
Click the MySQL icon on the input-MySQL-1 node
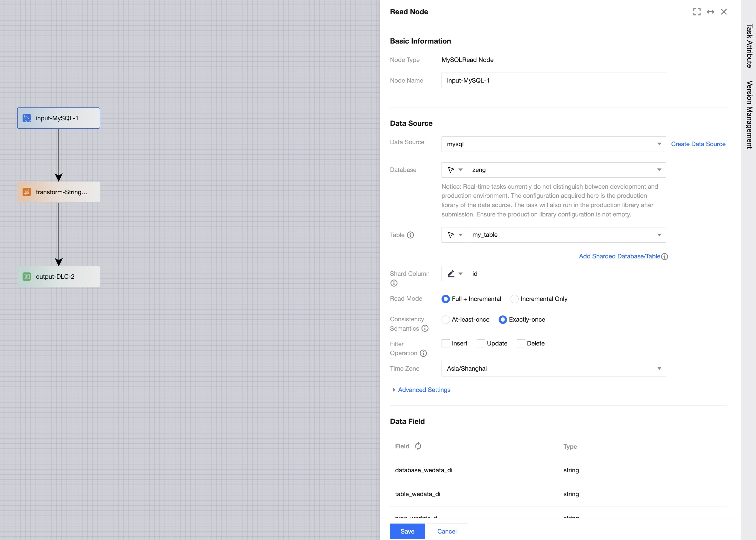pos(26,118)
